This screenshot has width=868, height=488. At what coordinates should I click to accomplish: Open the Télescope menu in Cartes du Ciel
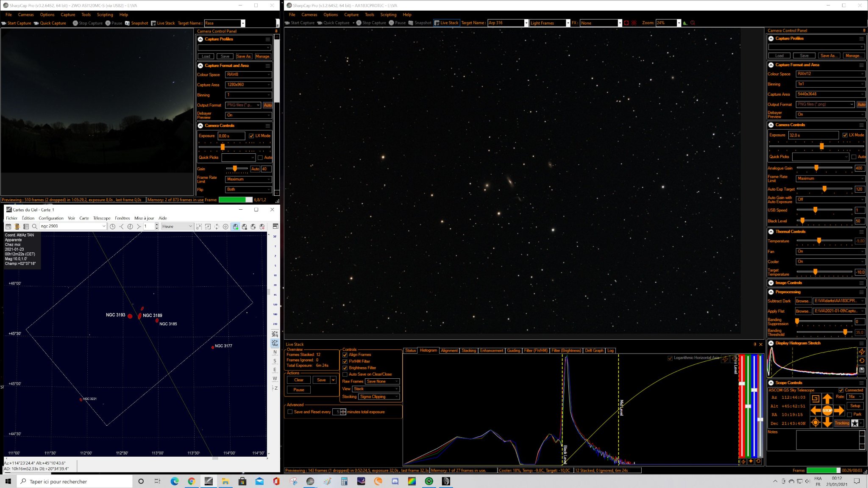pos(102,218)
